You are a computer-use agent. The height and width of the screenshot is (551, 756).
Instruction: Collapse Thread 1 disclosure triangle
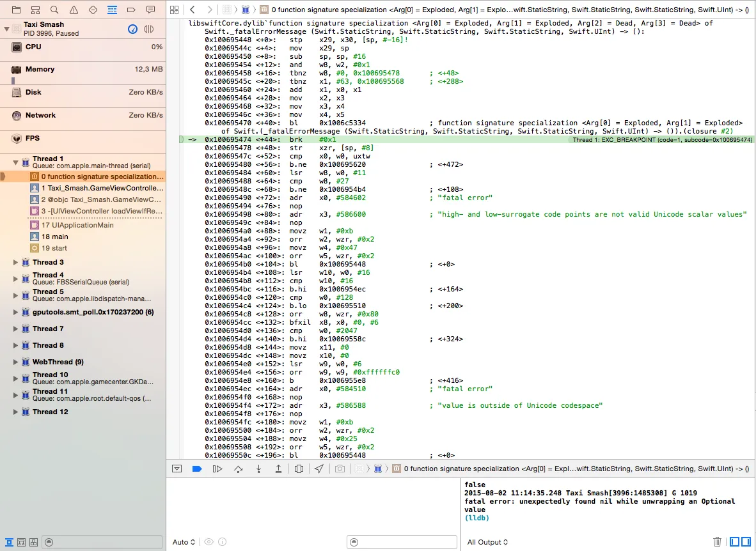pos(16,162)
